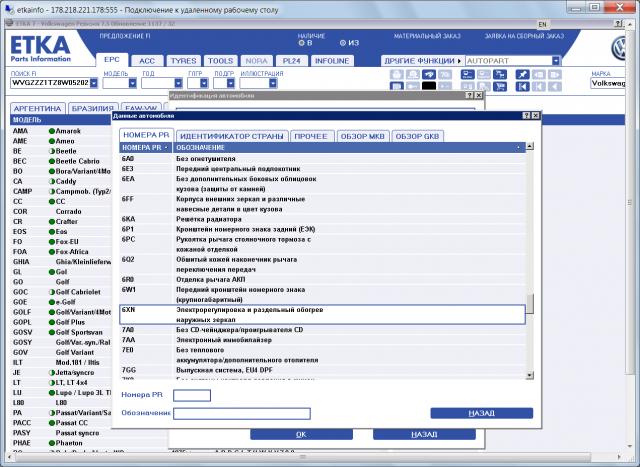
Task: Click НАЗАД in the Идентификация автомобиля dialog
Action: pos(424,435)
